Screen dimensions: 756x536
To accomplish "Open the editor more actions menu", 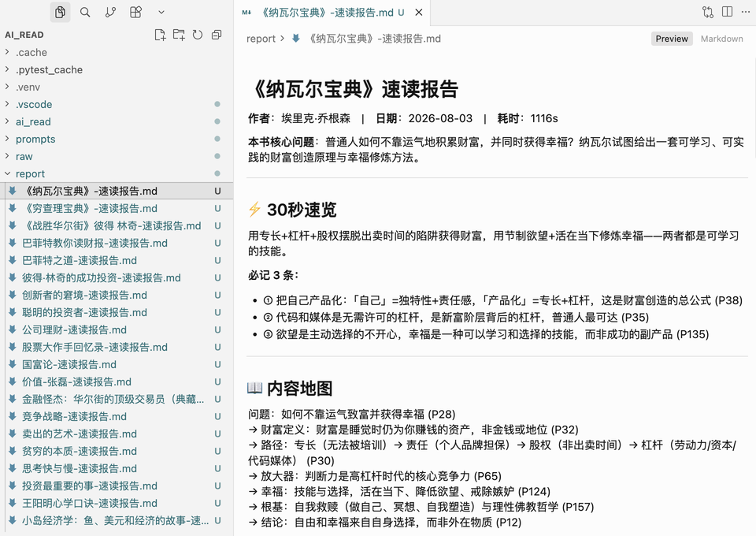I will pyautogui.click(x=746, y=12).
